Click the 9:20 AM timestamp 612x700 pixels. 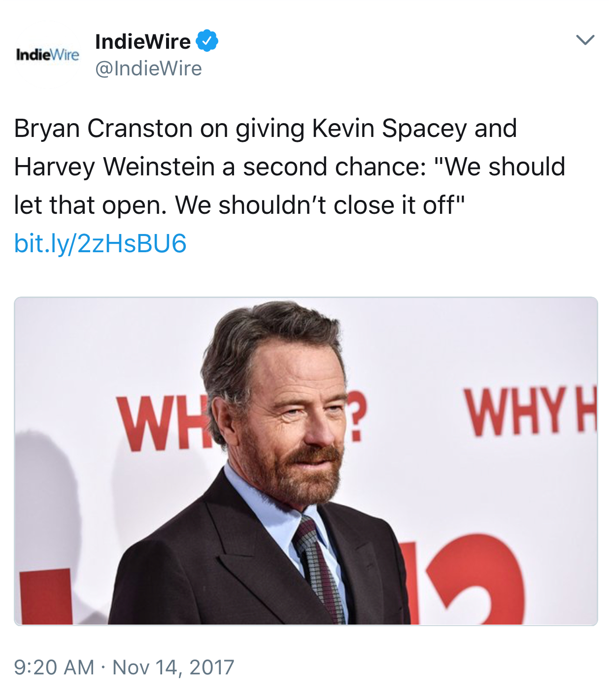[x=54, y=667]
